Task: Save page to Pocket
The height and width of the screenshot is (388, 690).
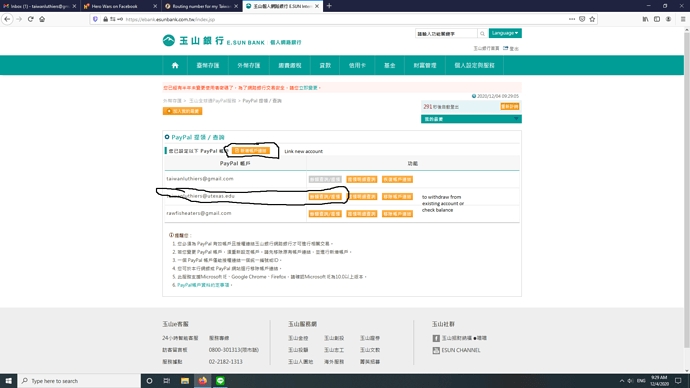Action: [582, 19]
